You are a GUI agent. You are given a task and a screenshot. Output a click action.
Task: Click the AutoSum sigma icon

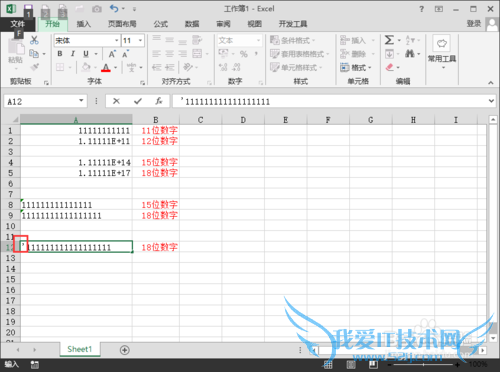(x=389, y=40)
